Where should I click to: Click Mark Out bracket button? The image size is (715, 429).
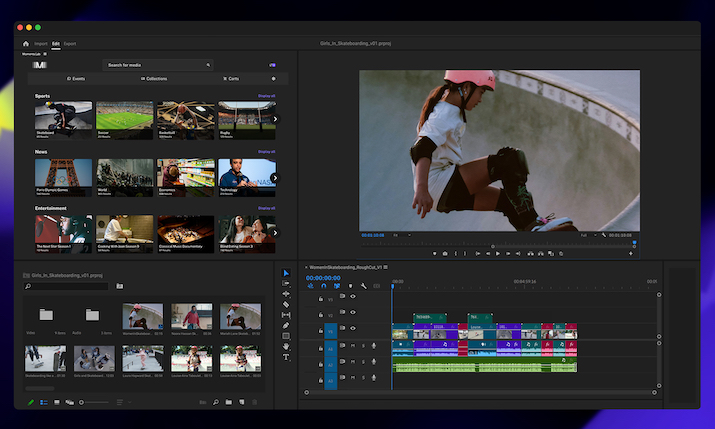[x=465, y=253]
